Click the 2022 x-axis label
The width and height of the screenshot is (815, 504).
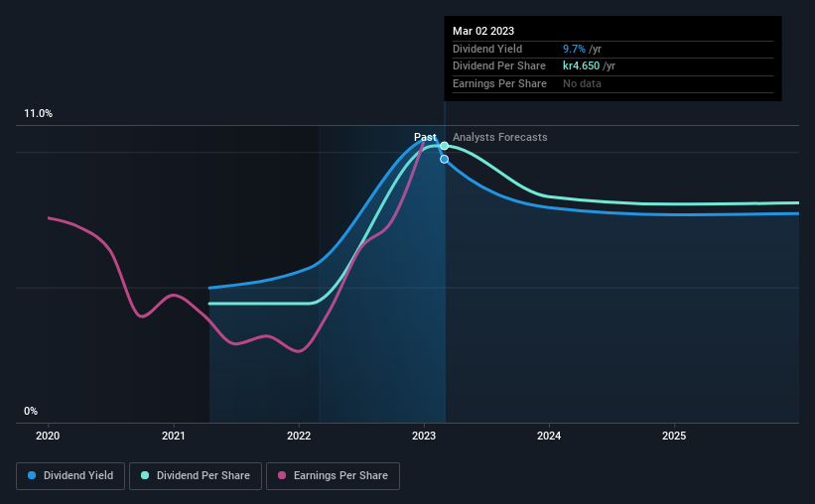[x=299, y=436]
